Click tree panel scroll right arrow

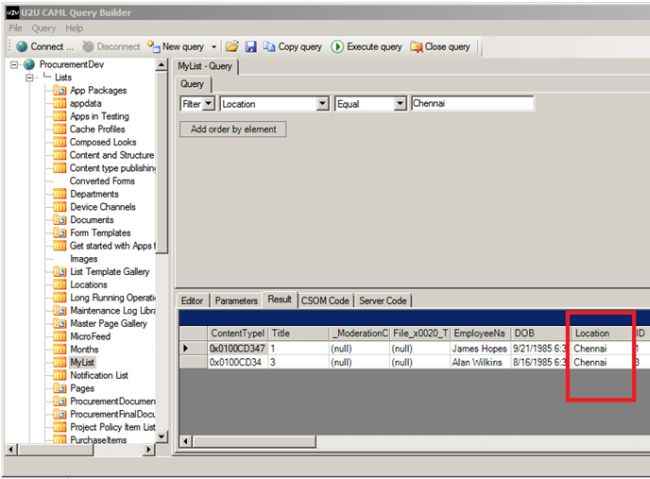pyautogui.click(x=148, y=450)
